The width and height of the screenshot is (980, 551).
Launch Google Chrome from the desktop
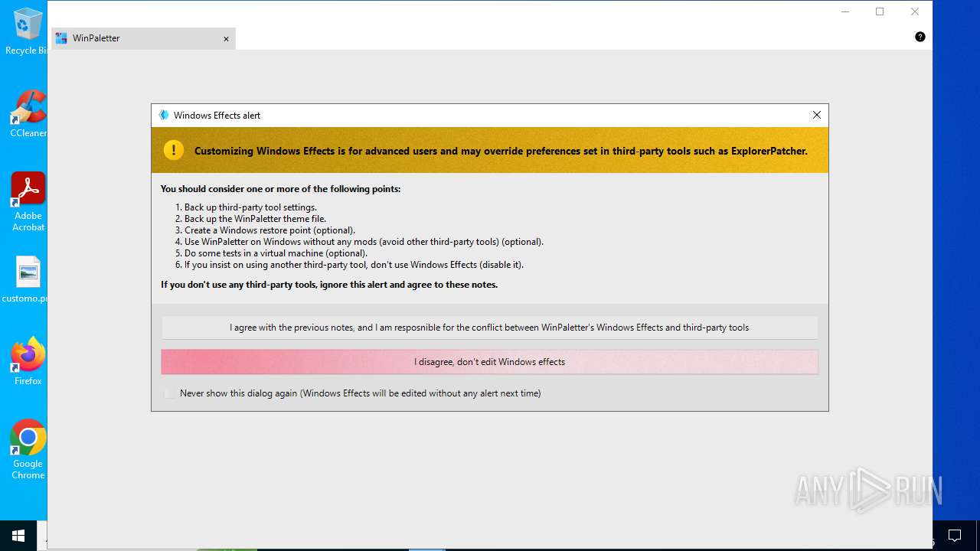28,449
